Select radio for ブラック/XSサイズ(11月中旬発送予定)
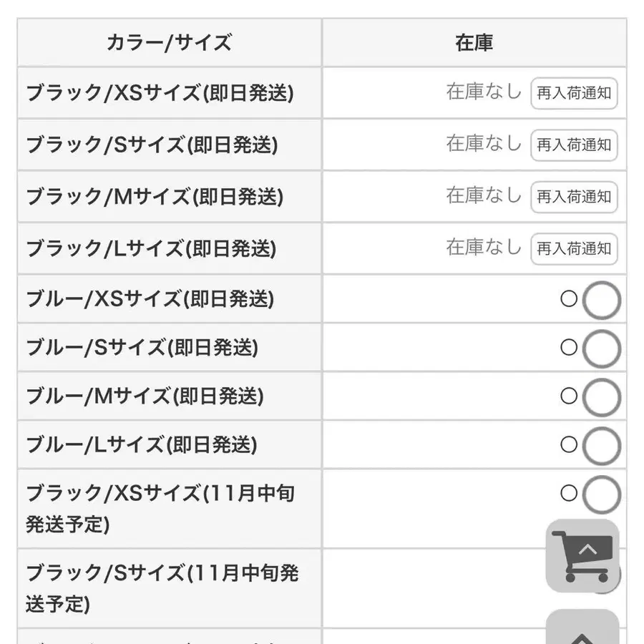This screenshot has height=644, width=644. (601, 494)
